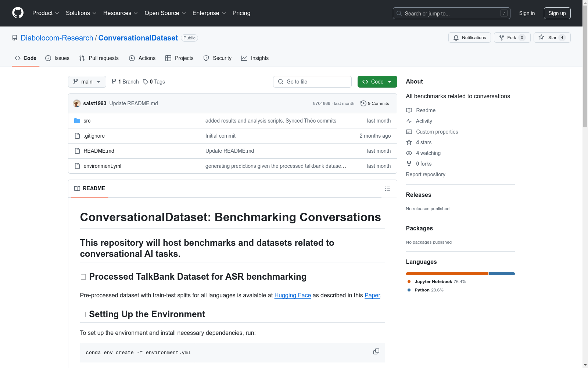Go to the Pricing page
Viewport: 588px width, 368px height.
point(241,13)
